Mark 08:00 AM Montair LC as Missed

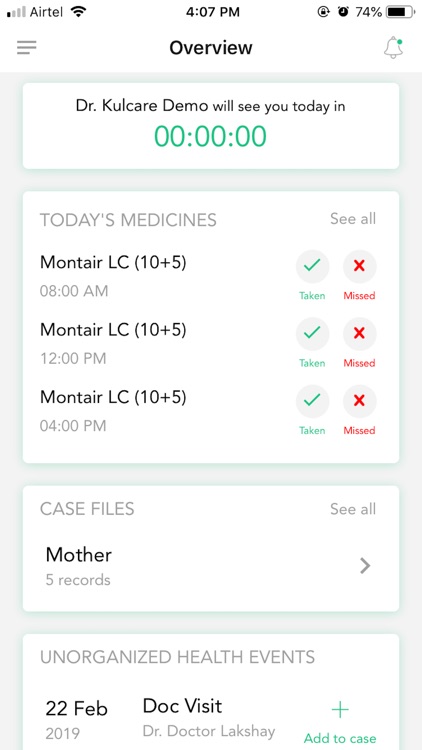click(359, 266)
